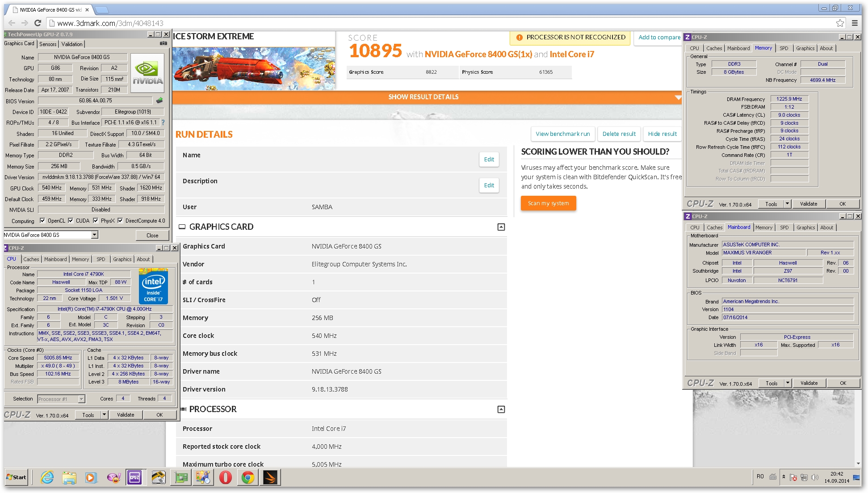The width and height of the screenshot is (868, 493).
Task: Select the Google Chrome taskbar icon
Action: pyautogui.click(x=248, y=477)
